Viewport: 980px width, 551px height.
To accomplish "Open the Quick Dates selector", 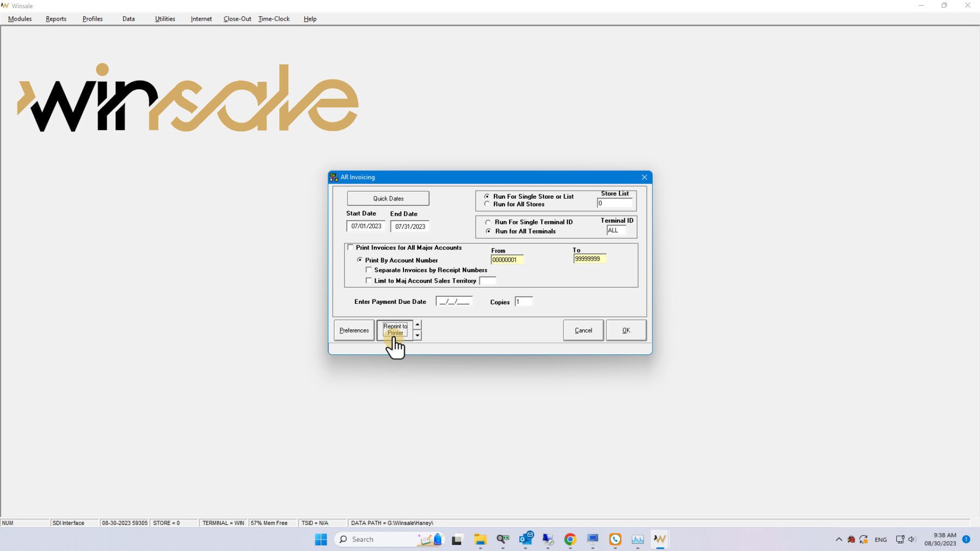I will [x=388, y=199].
